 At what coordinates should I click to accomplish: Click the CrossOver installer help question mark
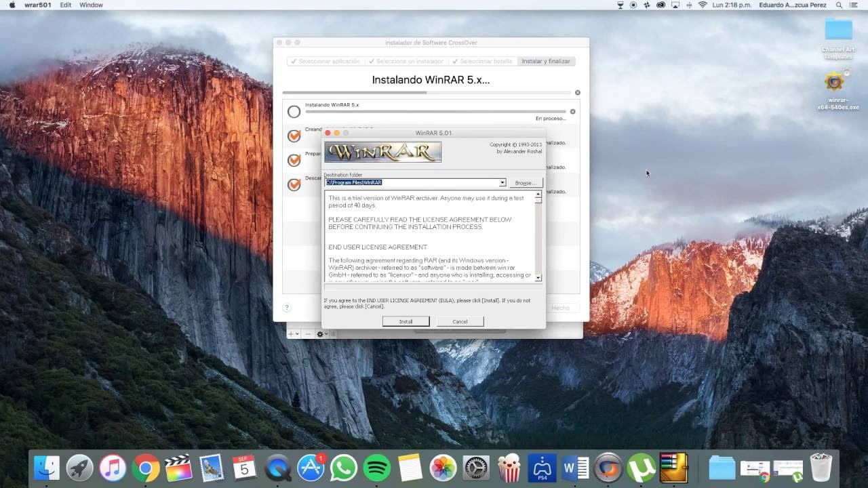287,308
